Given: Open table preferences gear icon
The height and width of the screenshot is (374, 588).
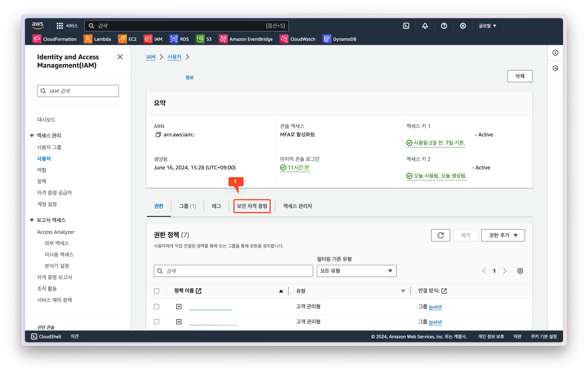Looking at the screenshot, I should 520,271.
